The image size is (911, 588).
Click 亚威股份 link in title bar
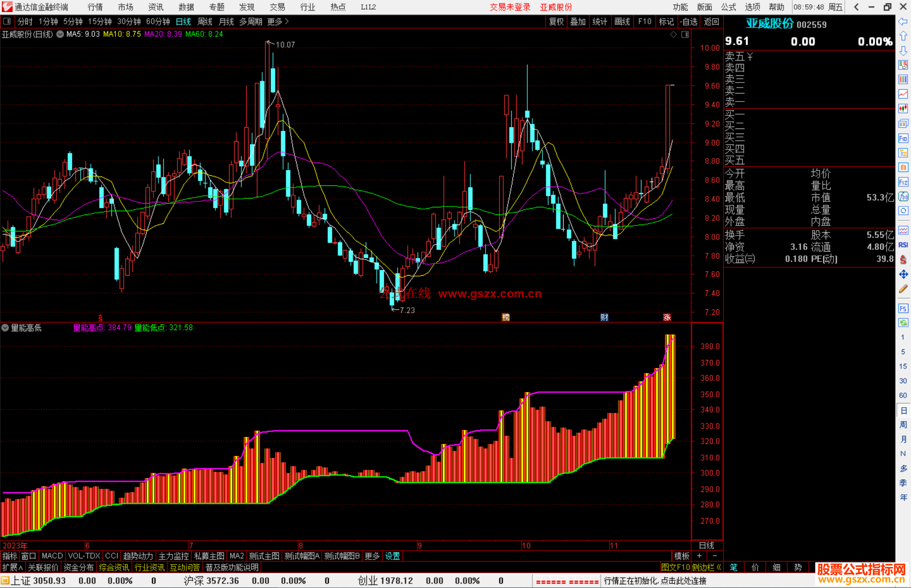click(556, 7)
